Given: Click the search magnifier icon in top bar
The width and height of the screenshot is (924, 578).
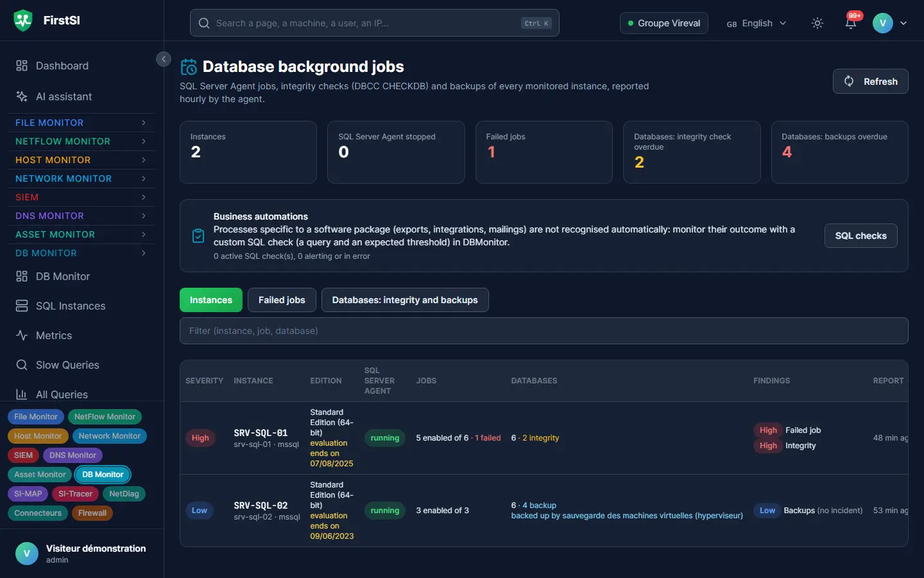Looking at the screenshot, I should 204,23.
